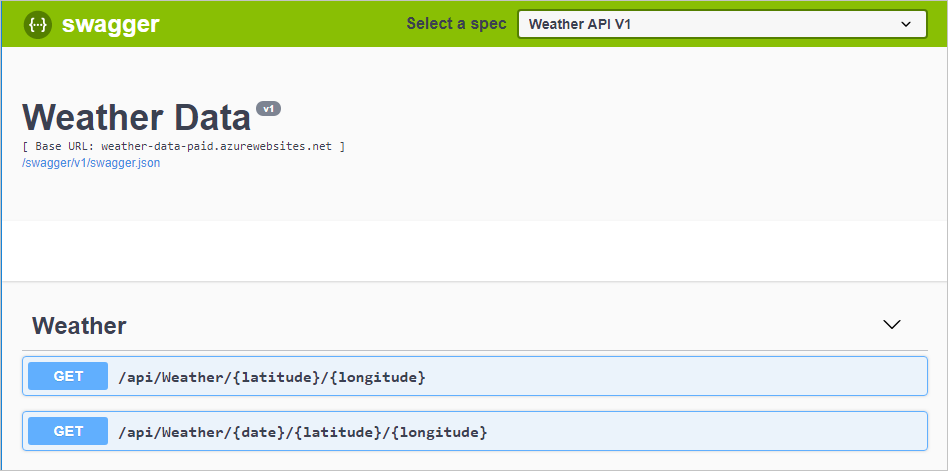Click the empty right side of the first GET row

pos(700,377)
